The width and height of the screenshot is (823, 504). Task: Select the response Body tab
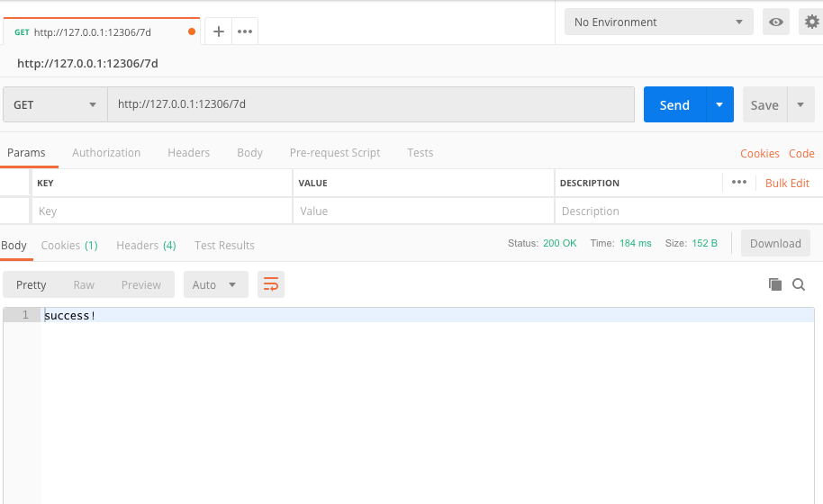14,245
